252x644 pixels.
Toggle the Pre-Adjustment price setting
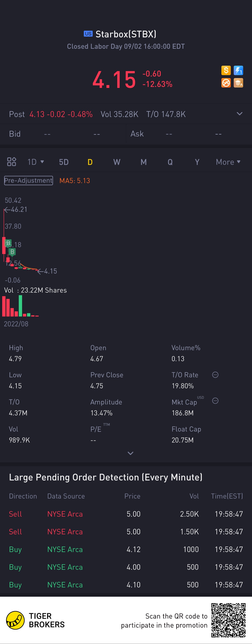pyautogui.click(x=28, y=180)
